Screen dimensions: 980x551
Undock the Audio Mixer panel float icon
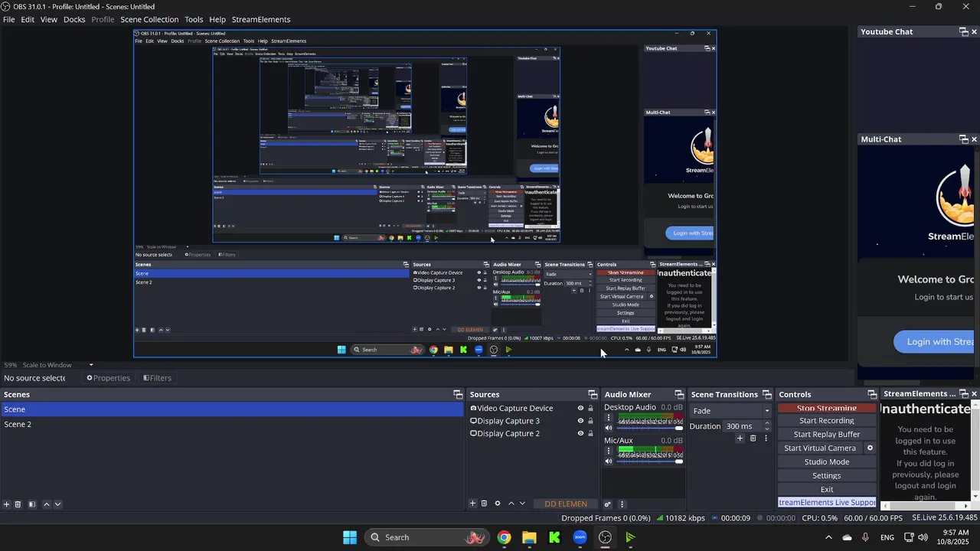[678, 395]
